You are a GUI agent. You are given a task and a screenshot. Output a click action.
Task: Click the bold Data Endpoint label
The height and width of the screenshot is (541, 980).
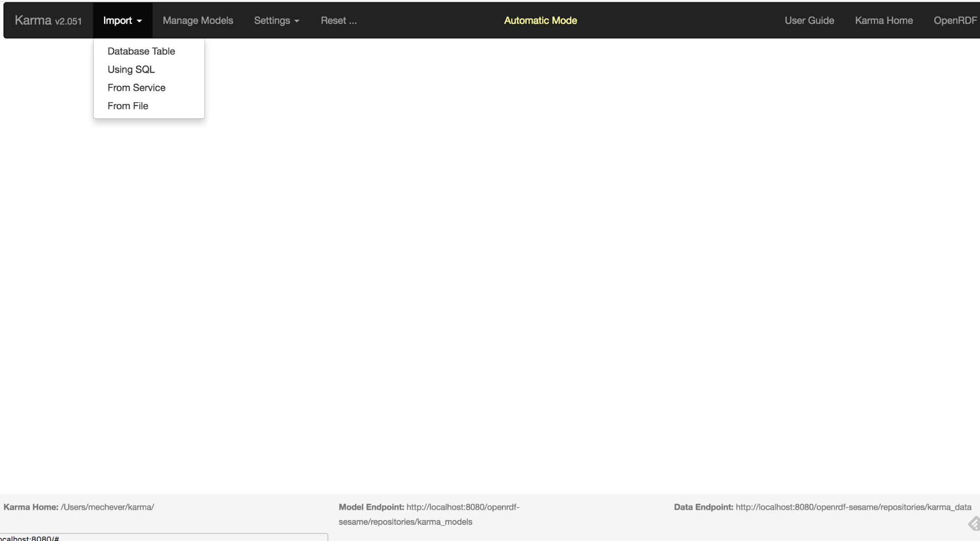point(704,507)
